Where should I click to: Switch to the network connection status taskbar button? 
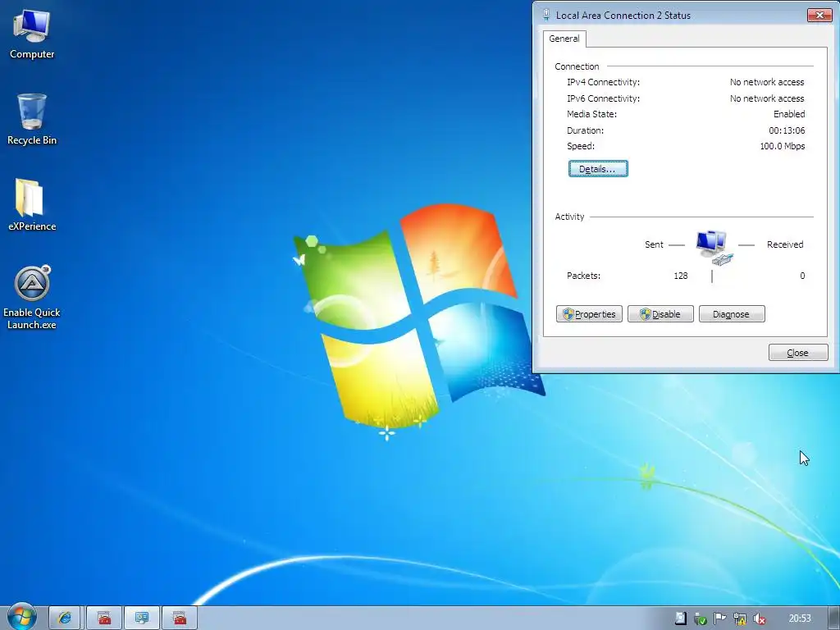[x=142, y=619]
